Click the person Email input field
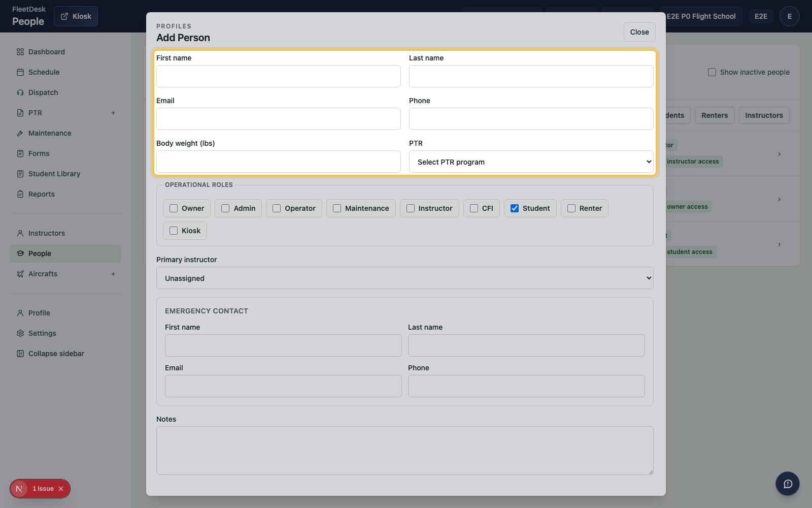This screenshot has height=508, width=812. [279, 119]
